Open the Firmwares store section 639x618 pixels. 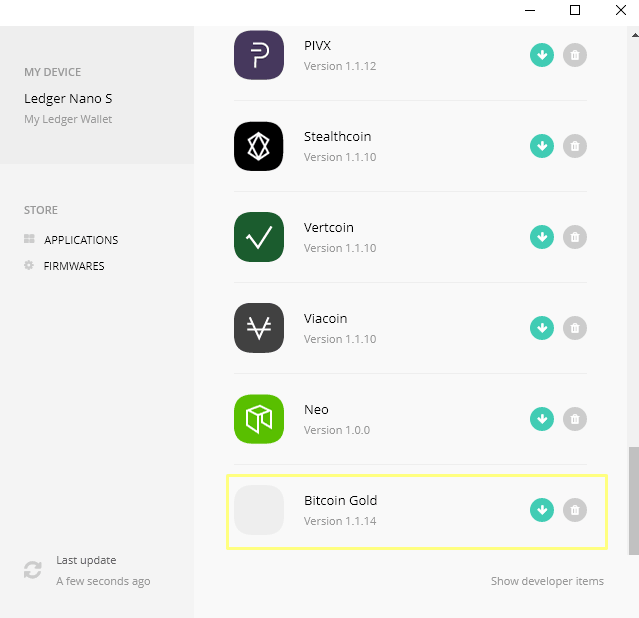coord(73,266)
